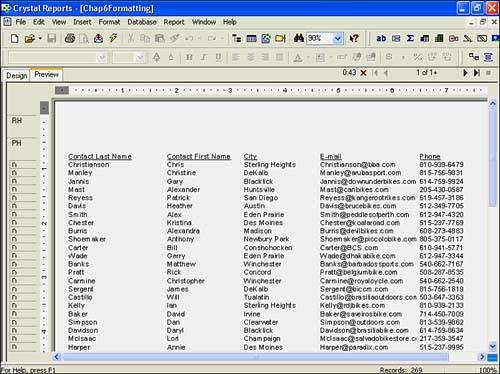Viewport: 500px width, 374px height.
Task: Open the Database menu
Action: [142, 22]
